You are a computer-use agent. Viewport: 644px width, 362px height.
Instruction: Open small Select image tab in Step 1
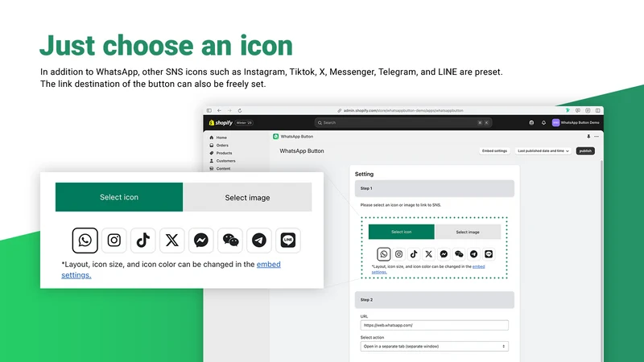click(468, 232)
